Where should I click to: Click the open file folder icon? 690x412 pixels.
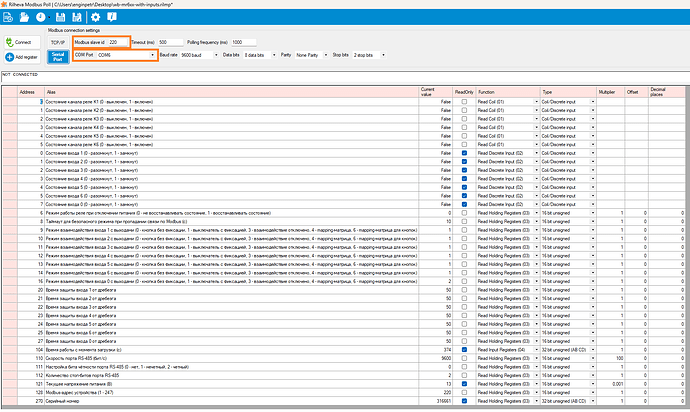click(x=24, y=18)
